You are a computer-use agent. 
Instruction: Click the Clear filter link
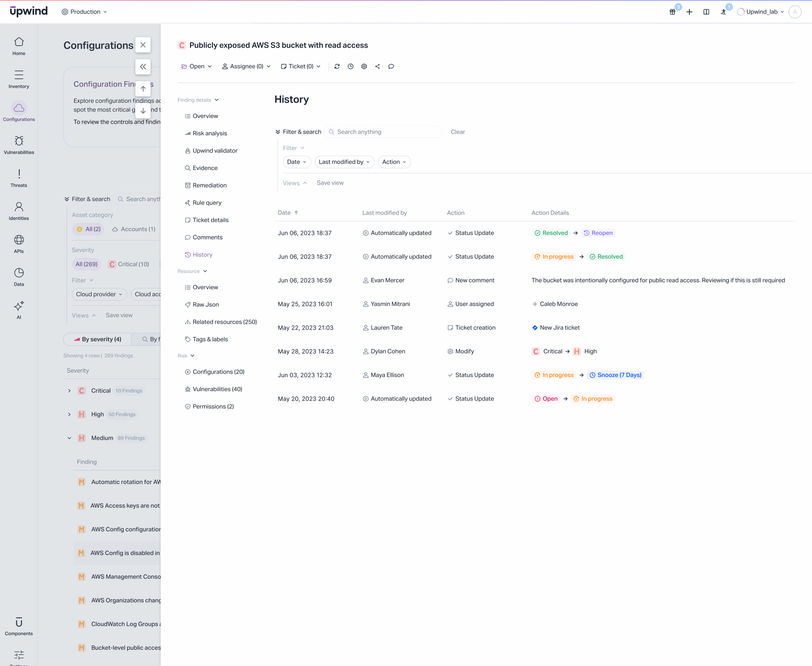tap(457, 132)
